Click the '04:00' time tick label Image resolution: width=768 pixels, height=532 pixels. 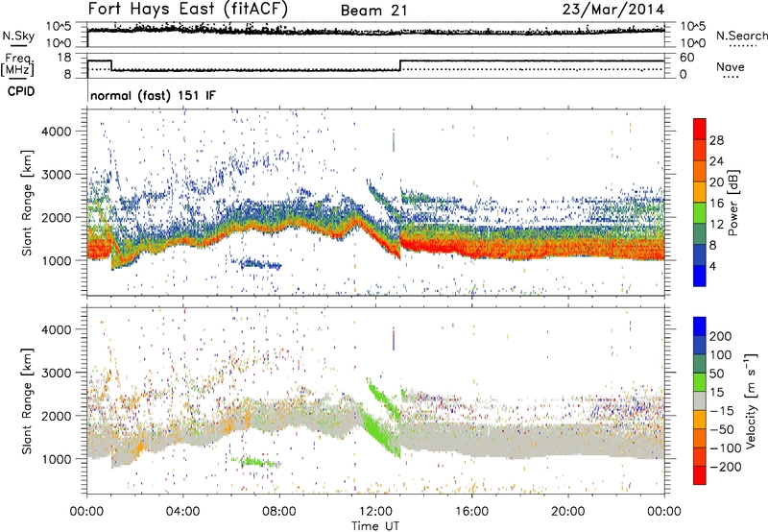coord(183,512)
